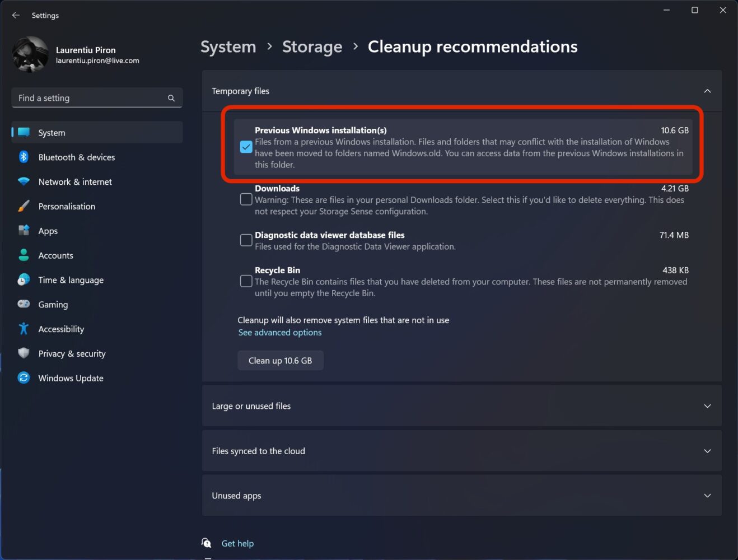The width and height of the screenshot is (738, 560).
Task: Select the Network & internet icon
Action: (24, 181)
